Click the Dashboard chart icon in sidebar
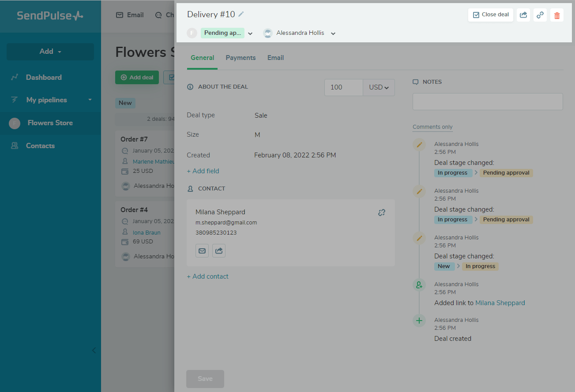The image size is (575, 392). (x=15, y=77)
